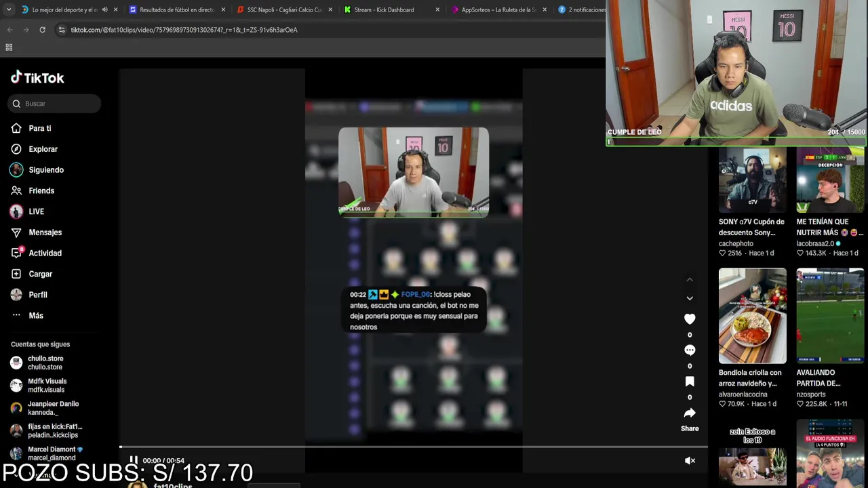The height and width of the screenshot is (488, 868).
Task: Open the followed account Mdfk Visuals
Action: (x=46, y=386)
